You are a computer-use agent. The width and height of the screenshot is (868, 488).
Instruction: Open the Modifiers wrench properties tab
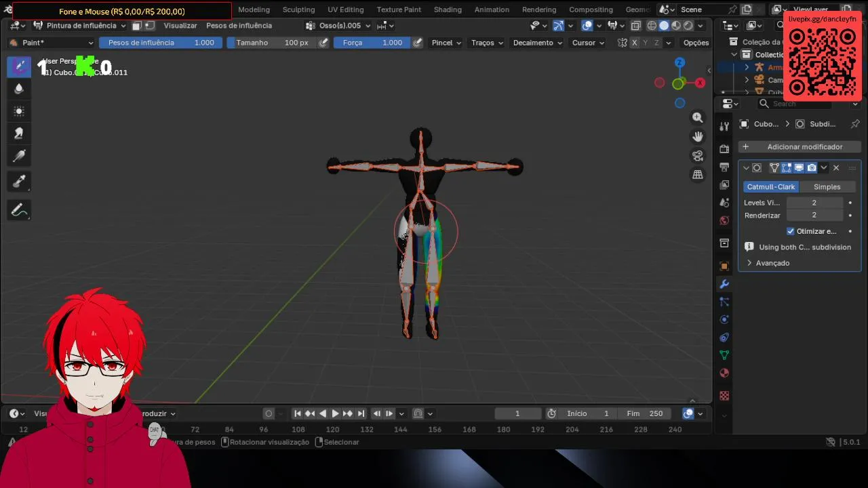point(724,284)
